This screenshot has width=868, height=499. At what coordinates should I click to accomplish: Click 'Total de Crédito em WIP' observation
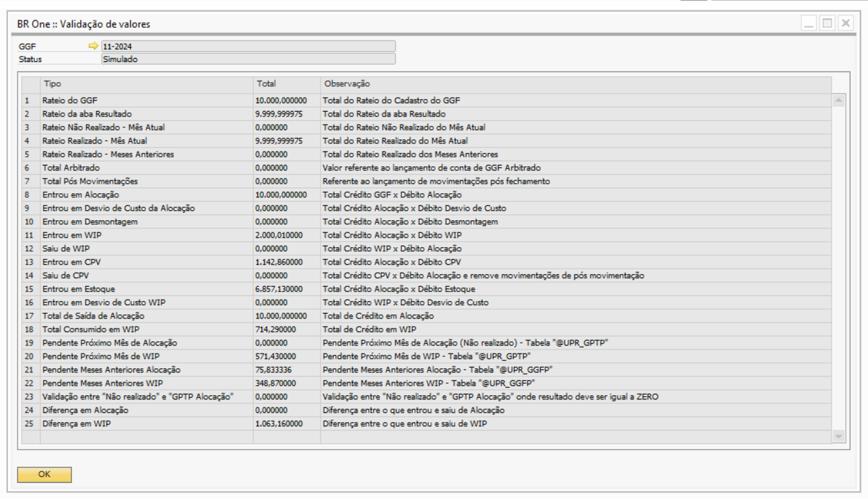[576, 329]
